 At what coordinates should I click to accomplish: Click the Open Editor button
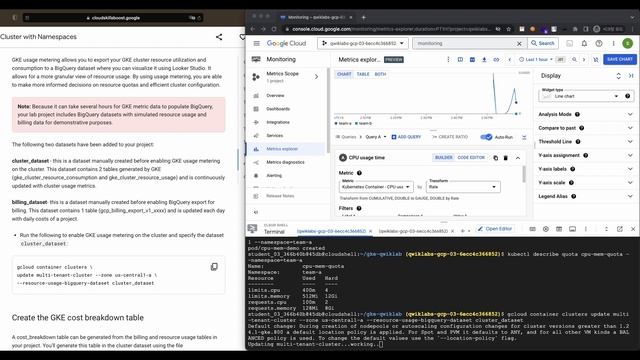pyautogui.click(x=495, y=229)
